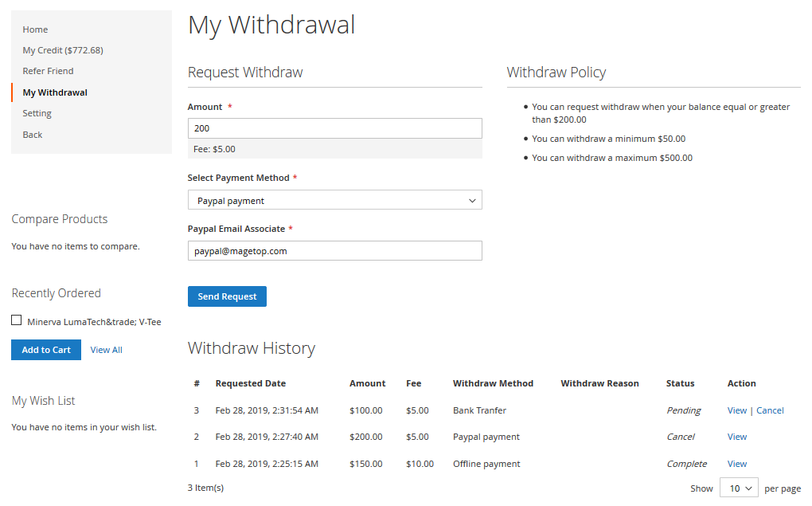Screen dimensions: 812x506
Task: Click the Requested Date column header
Action: point(250,383)
